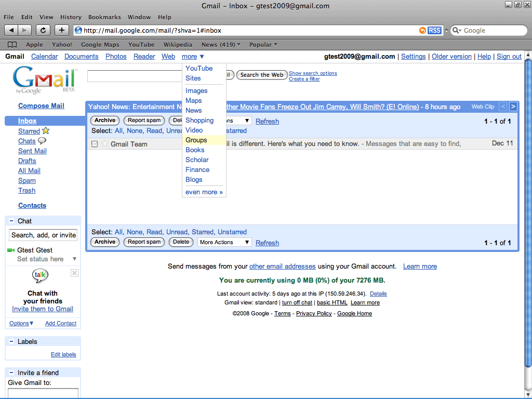
Task: Click the green video camera status icon
Action: tap(11, 250)
